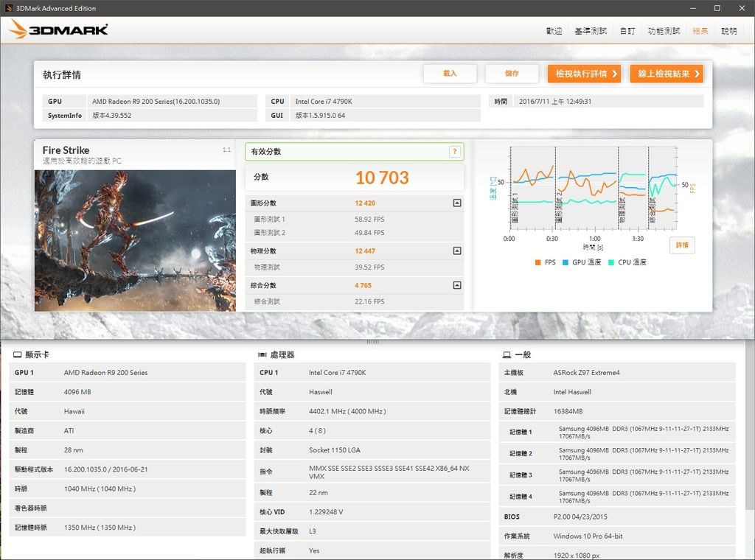Collapse the combined score 4 765 section
This screenshot has height=560, width=755.
[x=457, y=285]
